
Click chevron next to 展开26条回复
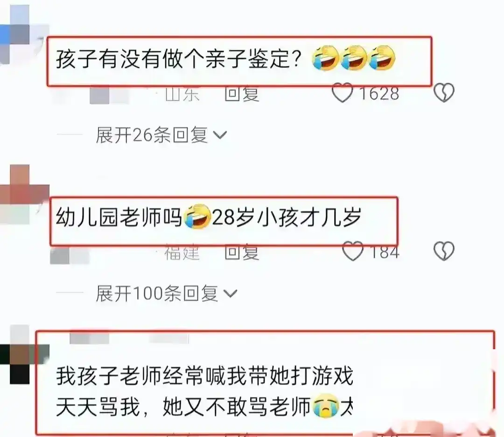pos(220,135)
